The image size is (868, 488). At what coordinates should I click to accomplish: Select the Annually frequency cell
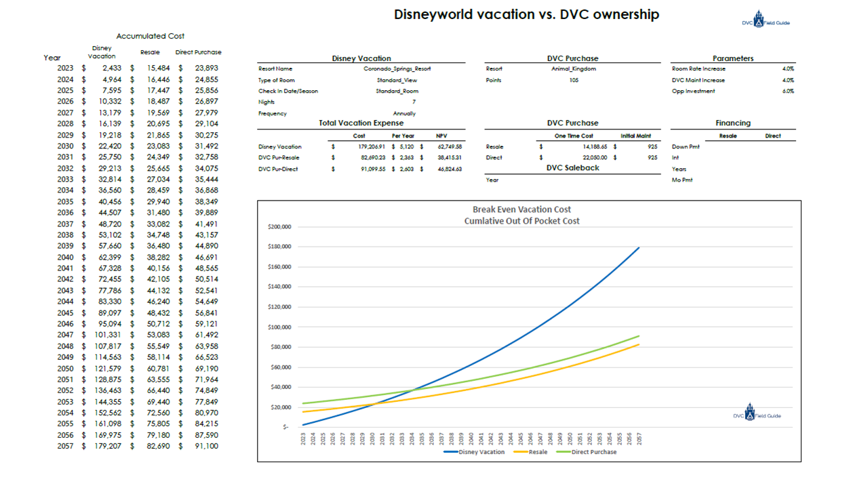[x=404, y=114]
